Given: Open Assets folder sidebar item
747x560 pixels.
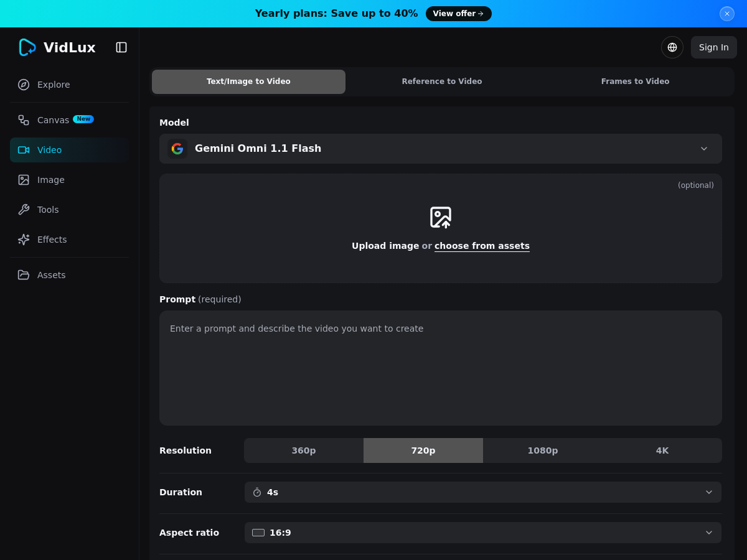Looking at the screenshot, I should 69,275.
